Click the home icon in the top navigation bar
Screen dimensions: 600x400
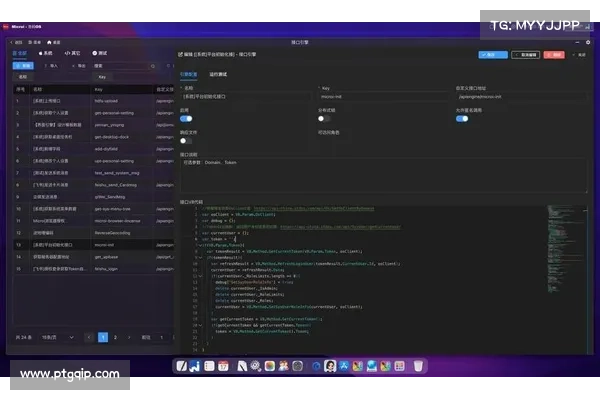48,43
